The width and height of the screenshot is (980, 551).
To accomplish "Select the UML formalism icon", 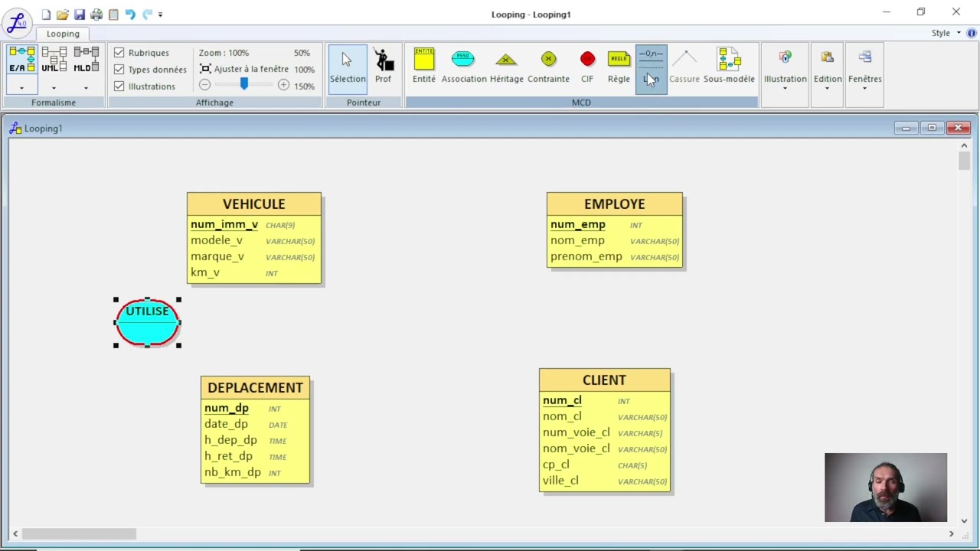I will 54,60.
